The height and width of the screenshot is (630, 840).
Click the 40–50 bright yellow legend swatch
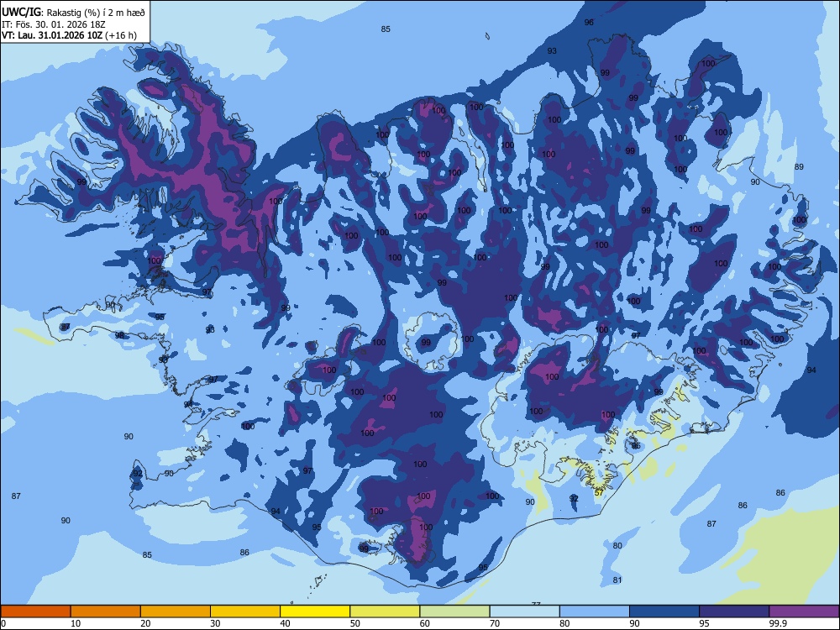coord(315,612)
